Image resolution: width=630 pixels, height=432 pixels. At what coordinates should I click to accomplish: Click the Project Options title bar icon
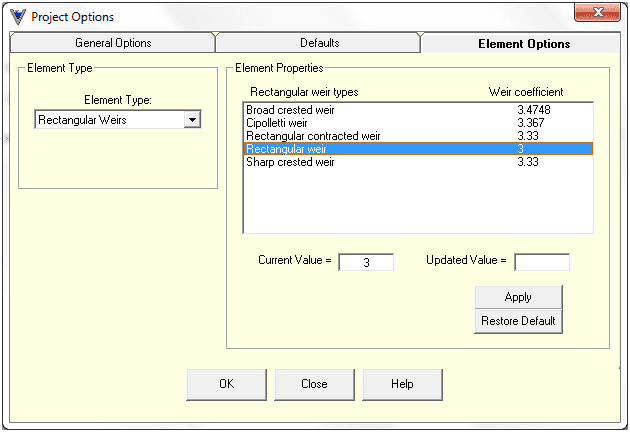[17, 16]
